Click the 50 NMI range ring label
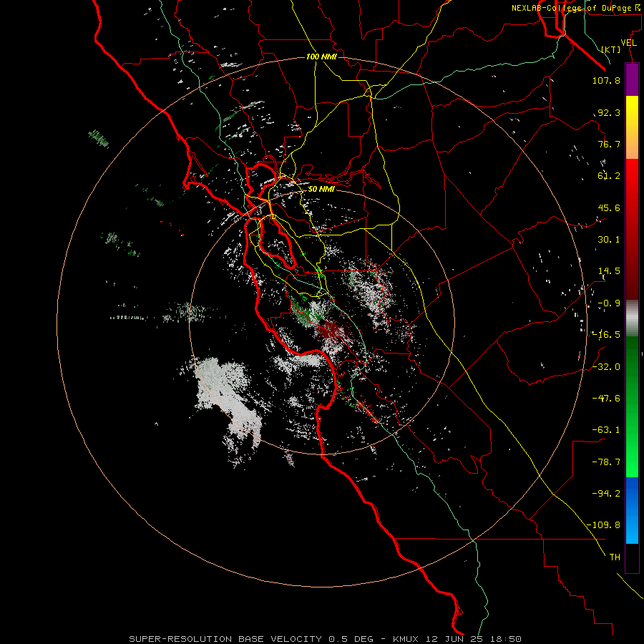This screenshot has width=644, height=644. pyautogui.click(x=321, y=190)
